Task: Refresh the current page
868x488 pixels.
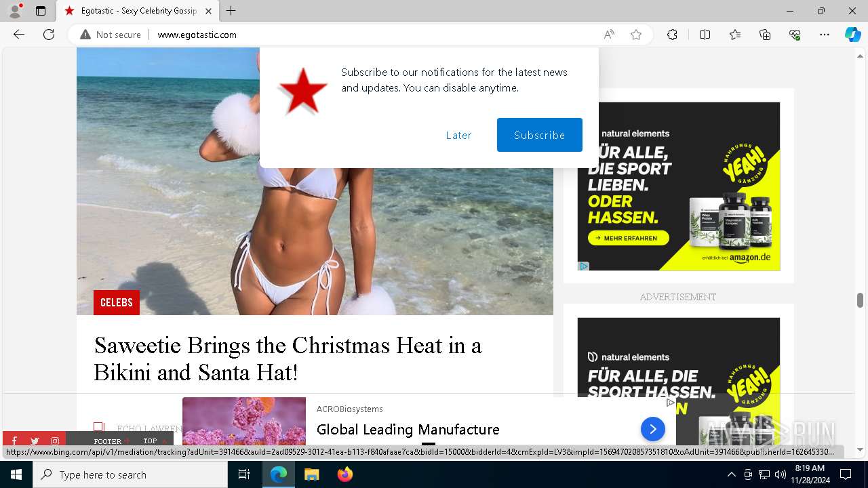Action: [x=49, y=35]
